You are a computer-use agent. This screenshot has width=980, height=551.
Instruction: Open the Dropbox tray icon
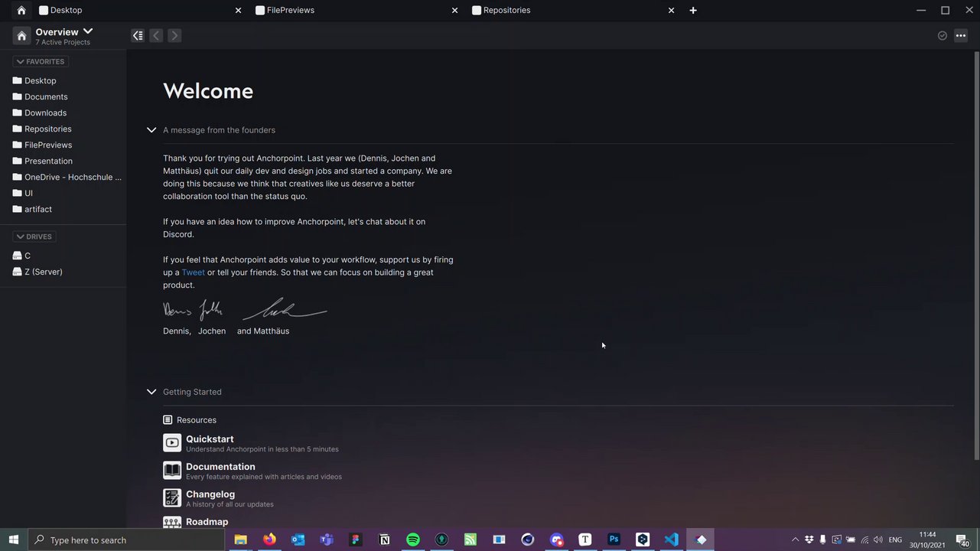pyautogui.click(x=809, y=540)
